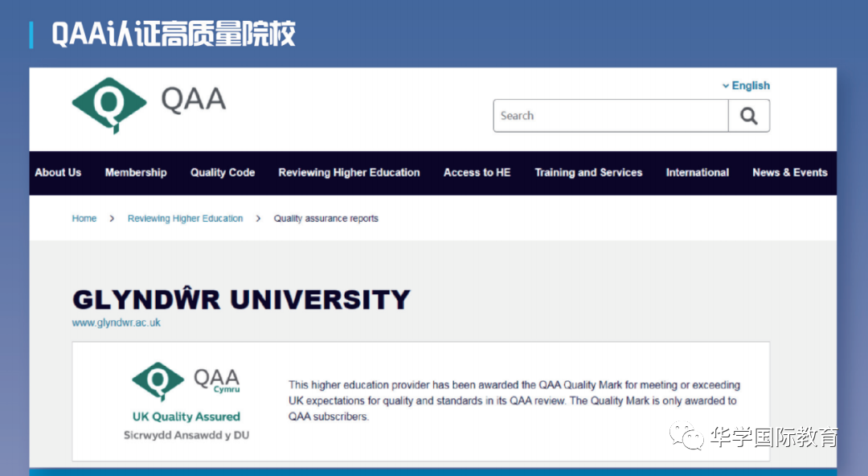This screenshot has width=868, height=476.
Task: Open the International menu
Action: (x=697, y=172)
